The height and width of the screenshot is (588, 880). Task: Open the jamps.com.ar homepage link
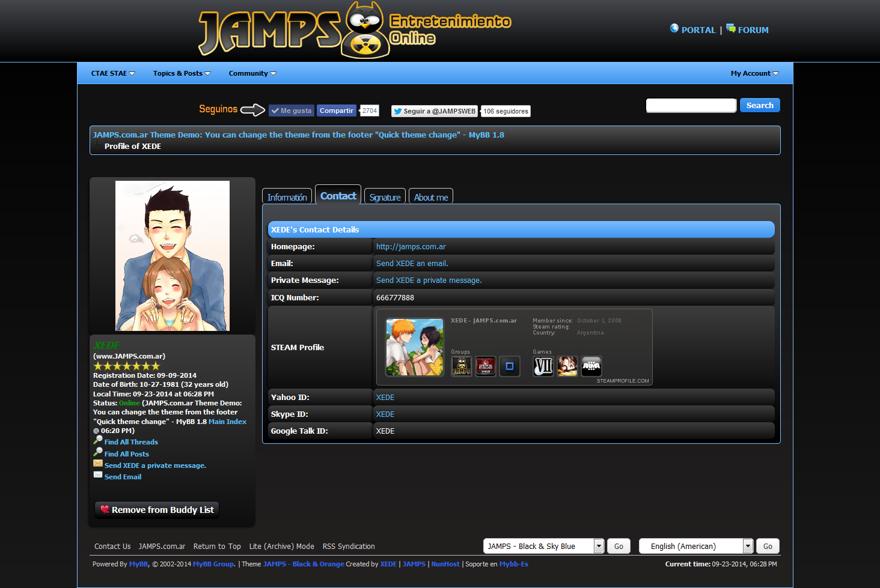click(411, 247)
